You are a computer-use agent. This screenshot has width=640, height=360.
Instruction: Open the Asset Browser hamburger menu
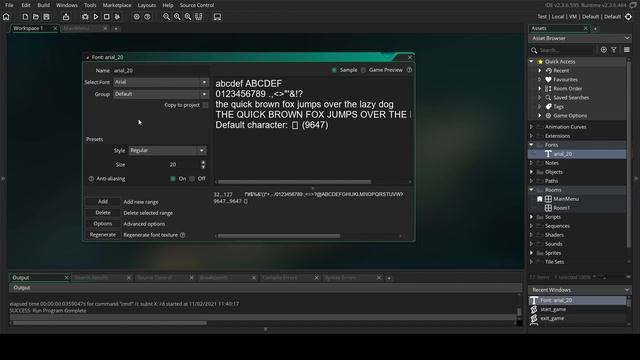click(x=627, y=50)
